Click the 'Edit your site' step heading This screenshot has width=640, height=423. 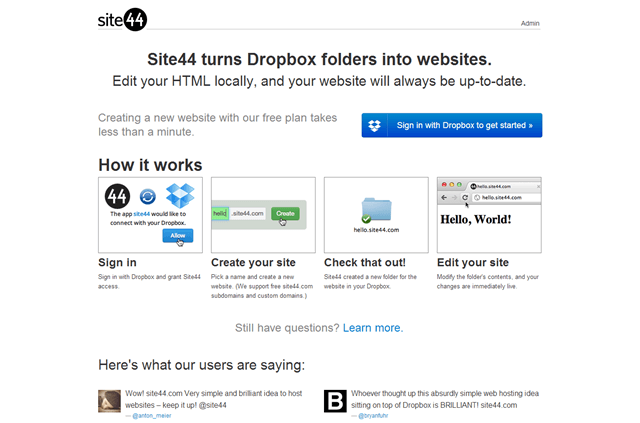pyautogui.click(x=473, y=263)
